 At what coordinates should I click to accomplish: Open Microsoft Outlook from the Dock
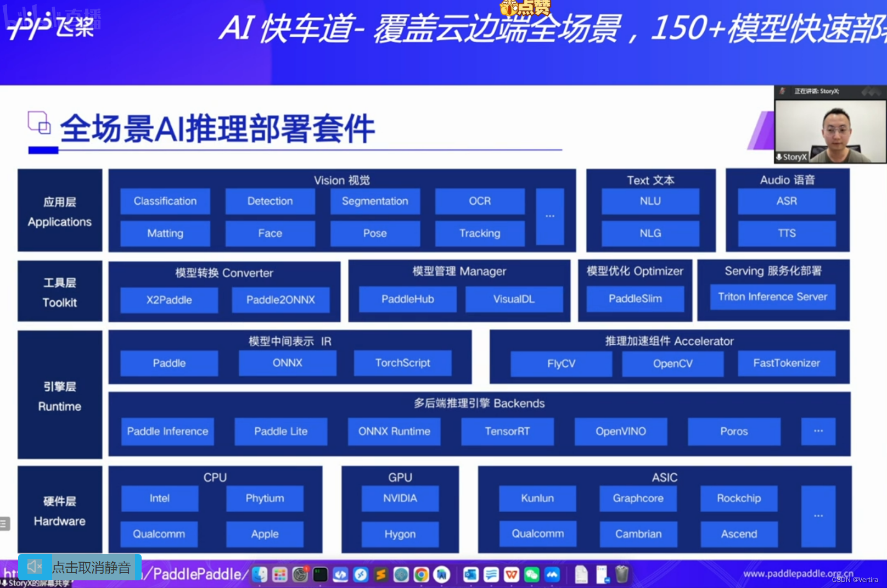(x=470, y=574)
